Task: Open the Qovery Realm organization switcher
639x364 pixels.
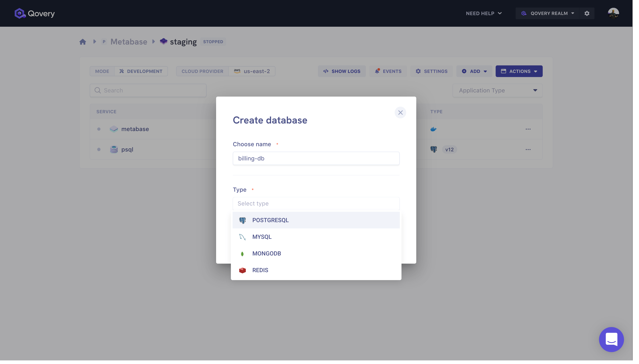Action: pyautogui.click(x=547, y=13)
